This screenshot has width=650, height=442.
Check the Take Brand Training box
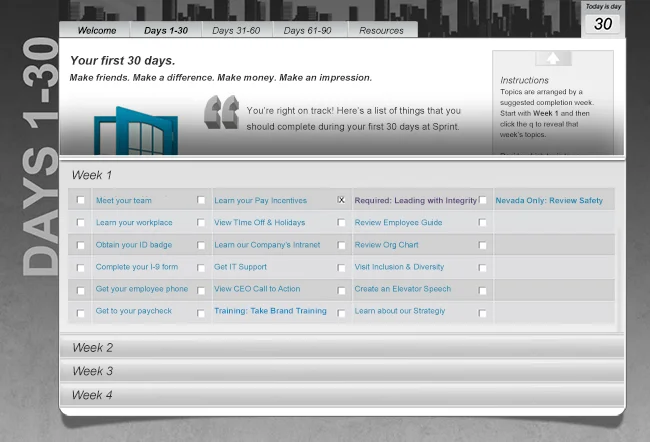(201, 313)
